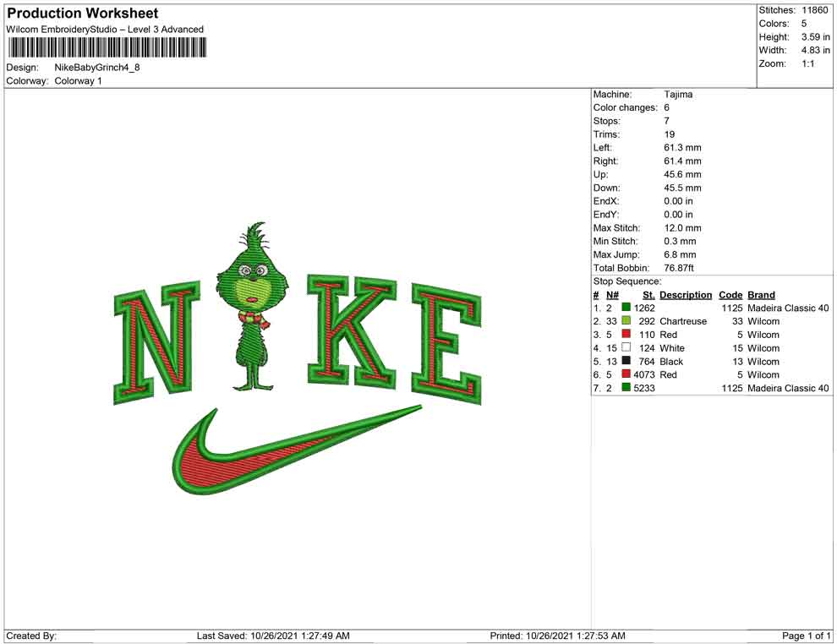
Task: Click the 'Brand' column header
Action: [x=761, y=295]
